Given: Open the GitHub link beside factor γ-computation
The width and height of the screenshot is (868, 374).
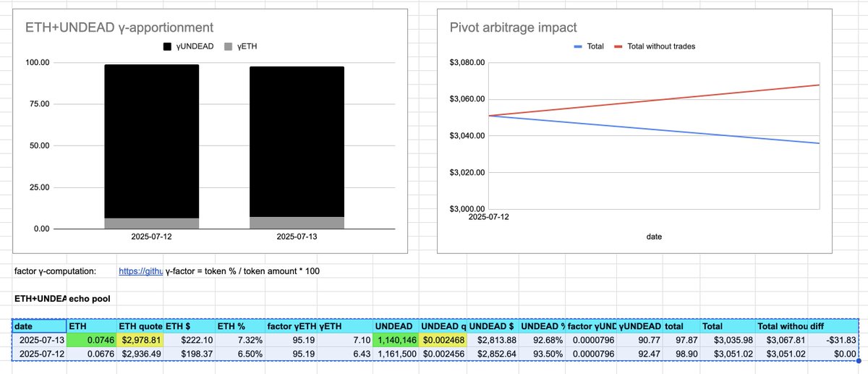Looking at the screenshot, I should click(x=140, y=271).
